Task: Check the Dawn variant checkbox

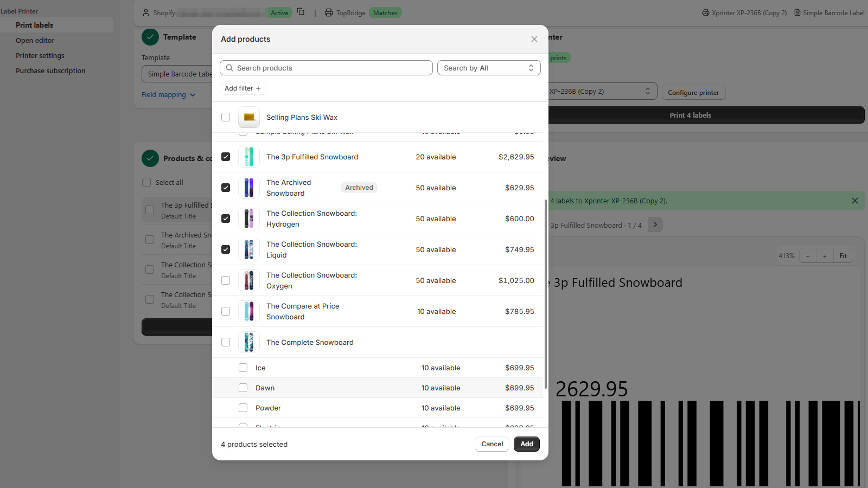Action: point(243,388)
